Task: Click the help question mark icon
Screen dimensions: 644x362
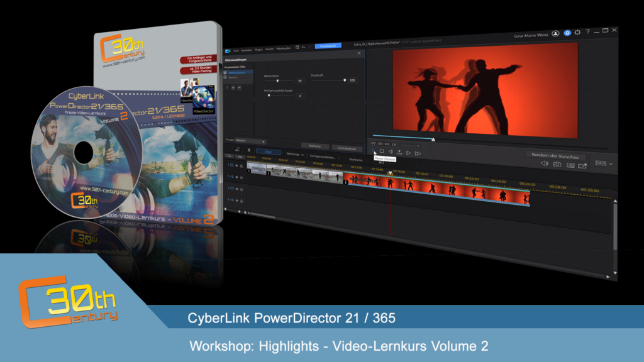Action: (x=588, y=31)
